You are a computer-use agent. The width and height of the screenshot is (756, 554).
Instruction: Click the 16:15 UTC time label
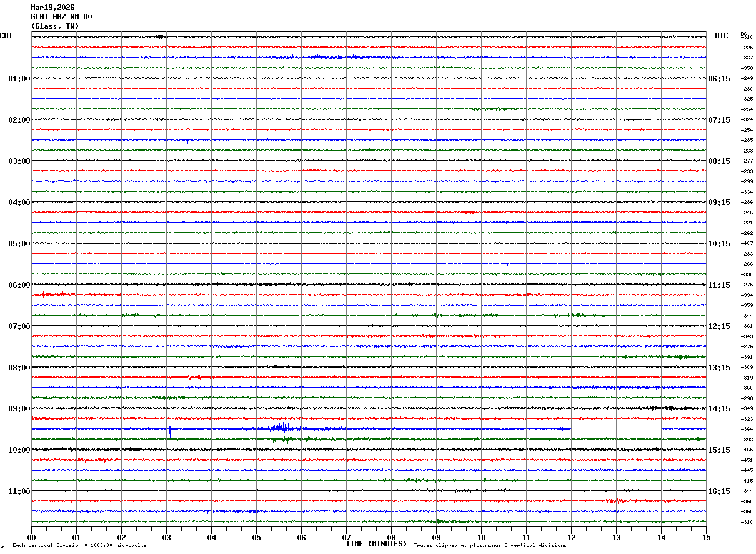719,491
